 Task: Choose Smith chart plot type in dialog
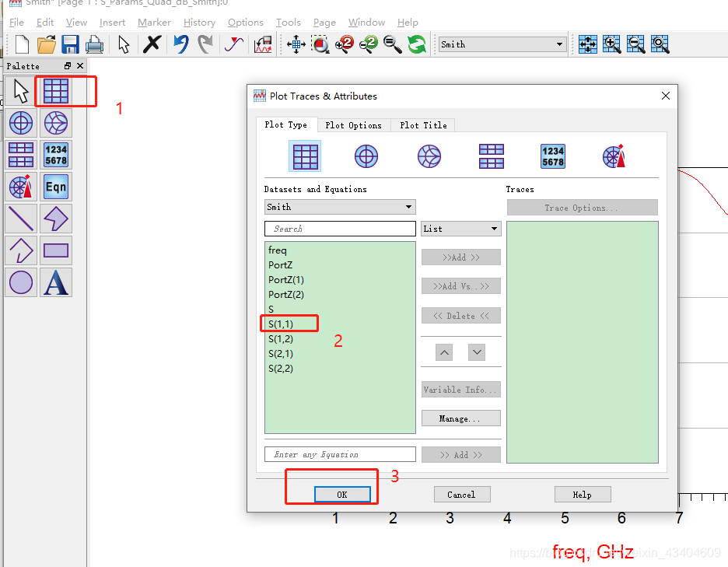coord(429,156)
